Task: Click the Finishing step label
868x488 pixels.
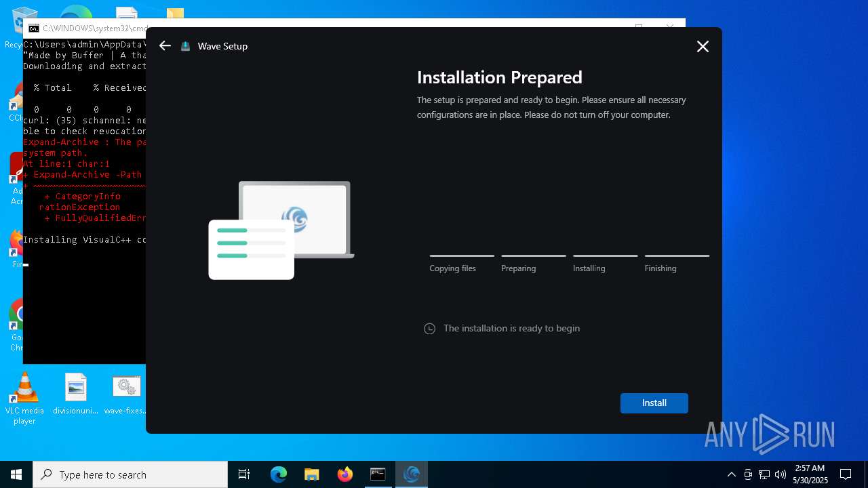Action: [x=660, y=268]
